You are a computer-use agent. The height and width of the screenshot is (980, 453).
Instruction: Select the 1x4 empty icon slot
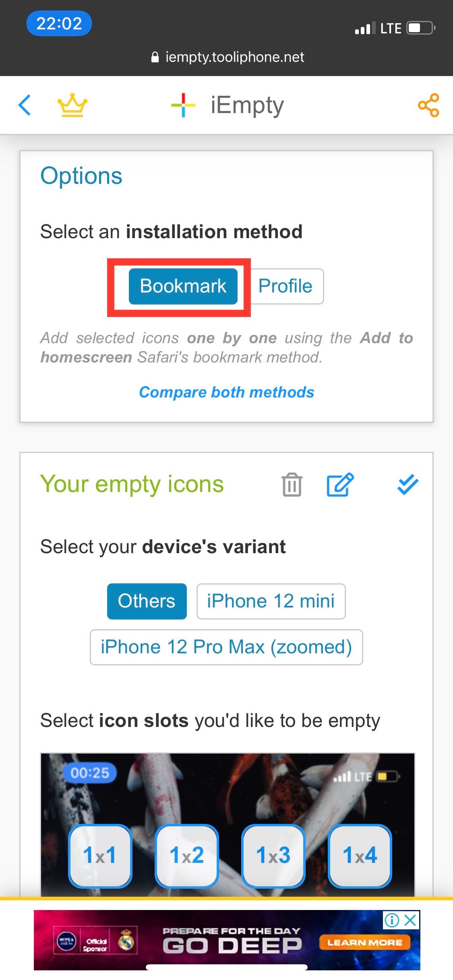pyautogui.click(x=360, y=855)
